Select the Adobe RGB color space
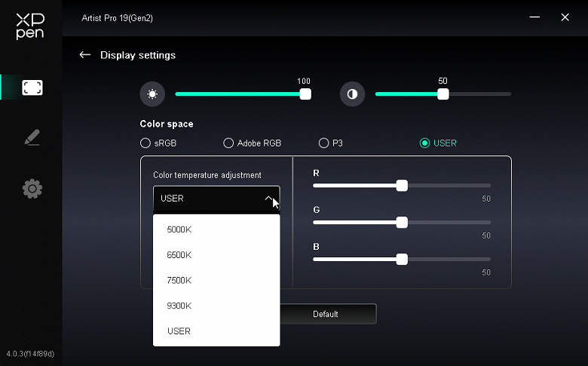Image resolution: width=588 pixels, height=366 pixels. pos(228,143)
